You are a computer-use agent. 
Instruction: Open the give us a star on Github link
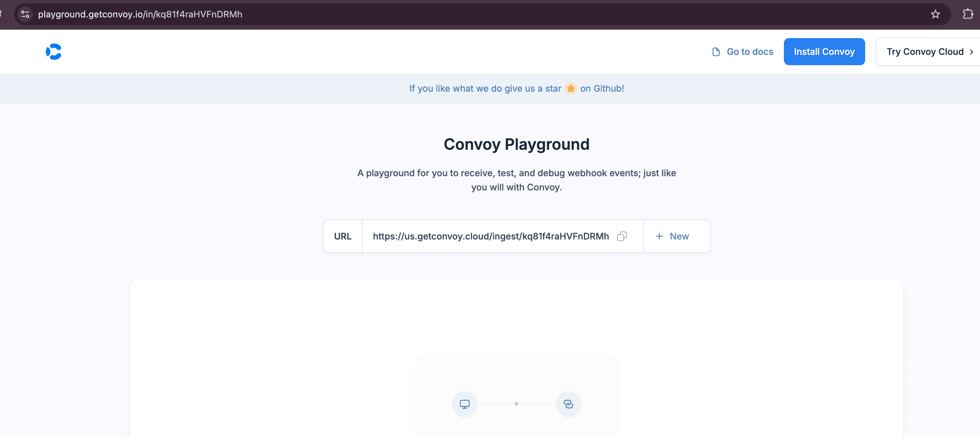pyautogui.click(x=517, y=89)
